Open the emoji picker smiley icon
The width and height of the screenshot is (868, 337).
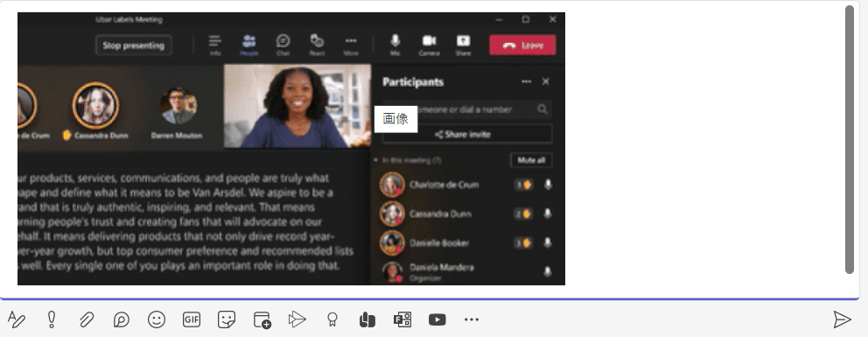157,319
